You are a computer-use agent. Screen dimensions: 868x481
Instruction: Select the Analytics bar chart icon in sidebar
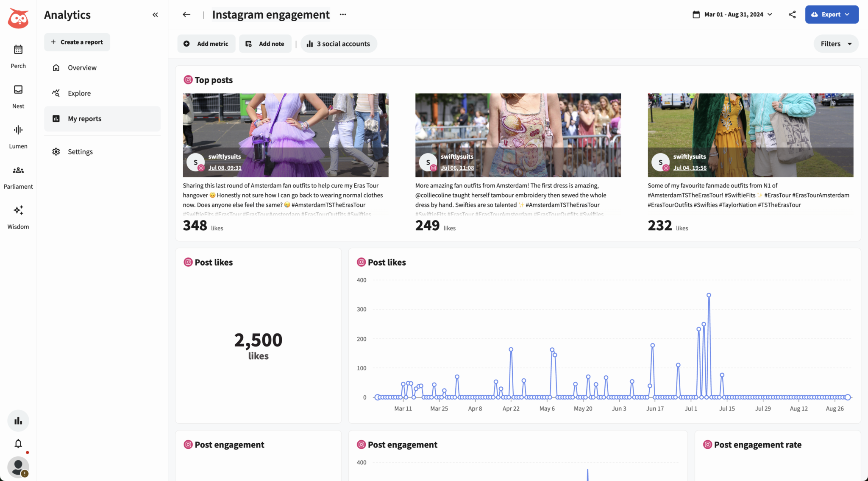pyautogui.click(x=18, y=421)
